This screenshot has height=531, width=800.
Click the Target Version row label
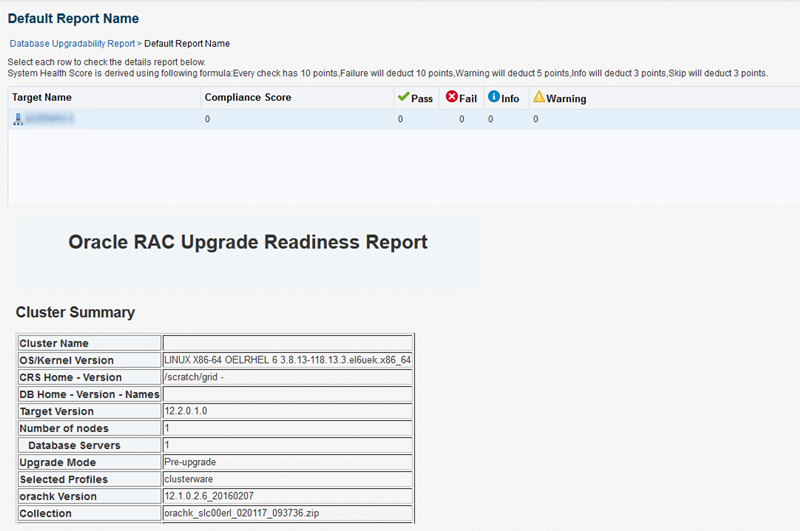point(90,411)
